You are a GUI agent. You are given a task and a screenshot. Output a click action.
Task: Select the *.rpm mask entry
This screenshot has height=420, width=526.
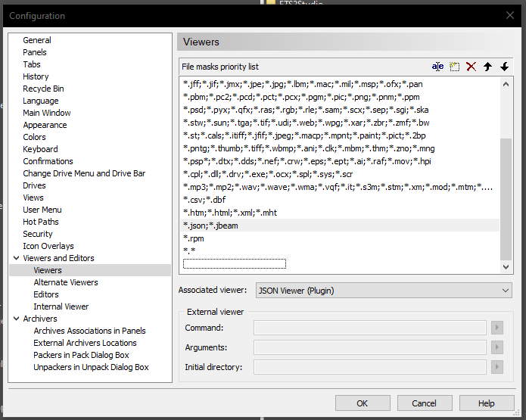tap(194, 238)
